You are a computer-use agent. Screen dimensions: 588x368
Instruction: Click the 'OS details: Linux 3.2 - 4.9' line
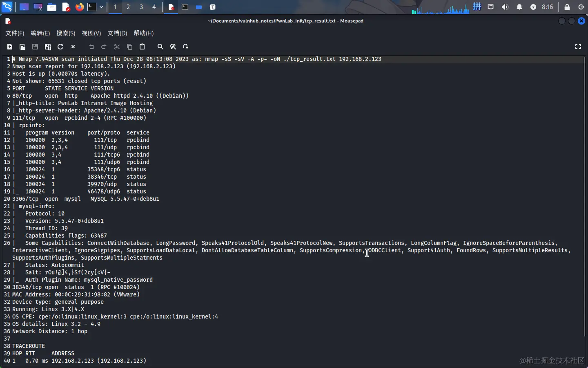(56, 324)
